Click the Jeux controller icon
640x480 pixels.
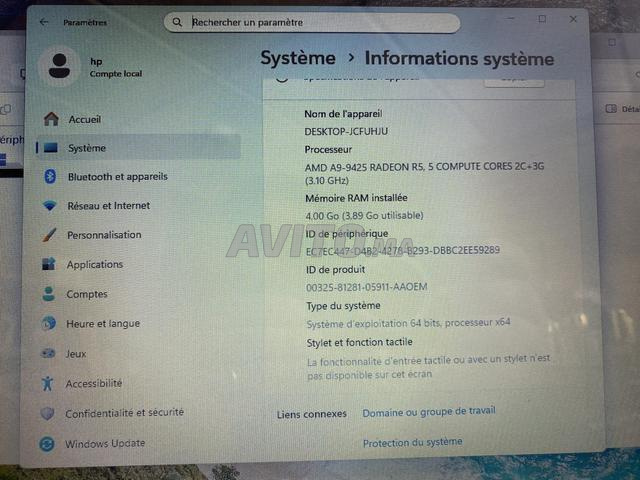coord(48,353)
